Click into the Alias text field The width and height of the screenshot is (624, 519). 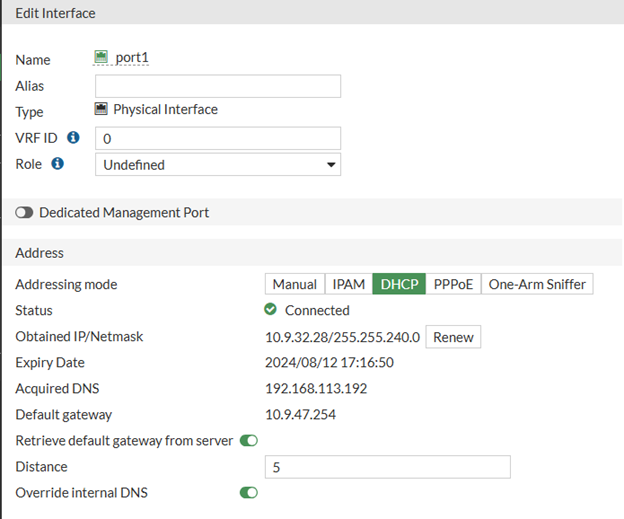click(217, 86)
